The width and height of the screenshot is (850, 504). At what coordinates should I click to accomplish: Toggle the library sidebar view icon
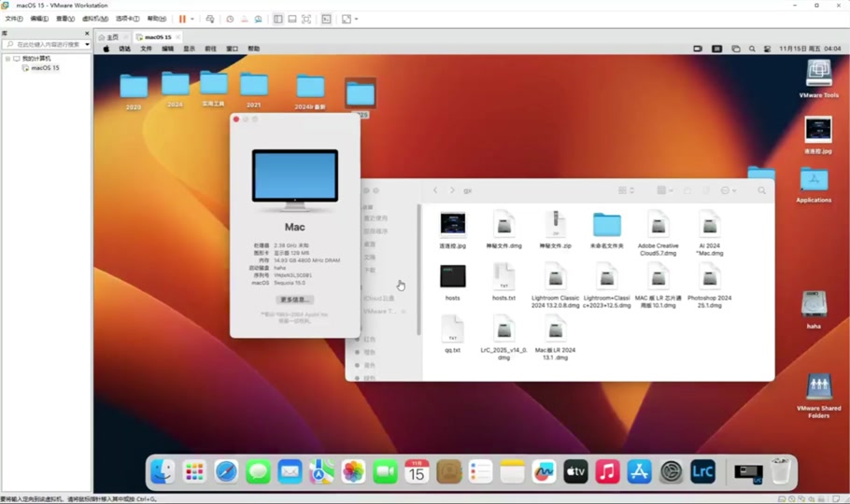(x=278, y=19)
